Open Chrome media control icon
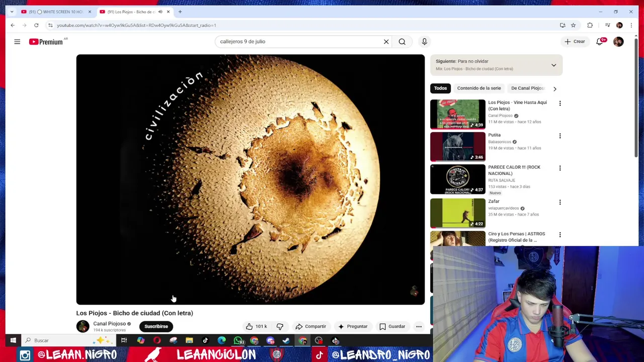The width and height of the screenshot is (644, 362). tap(607, 25)
